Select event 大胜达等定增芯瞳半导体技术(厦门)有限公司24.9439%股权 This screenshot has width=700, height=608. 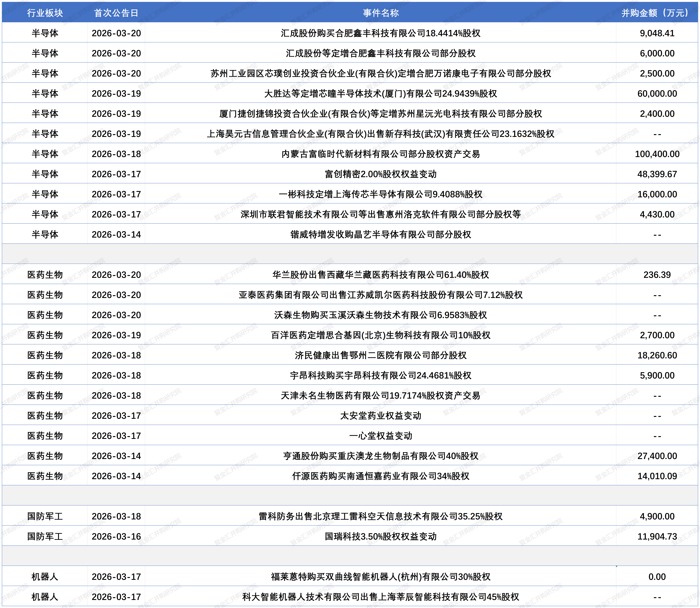point(381,93)
